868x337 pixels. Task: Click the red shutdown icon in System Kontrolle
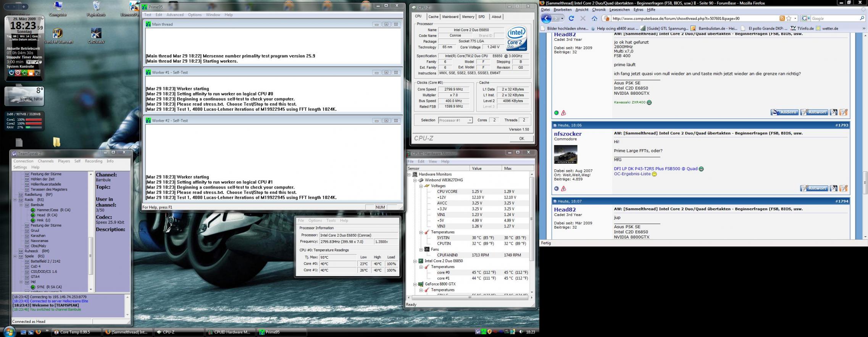[x=18, y=73]
